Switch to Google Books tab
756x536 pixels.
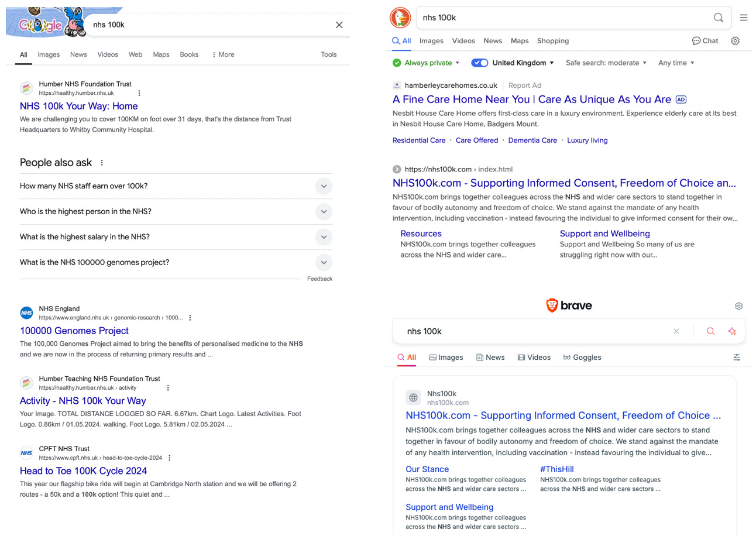pyautogui.click(x=189, y=54)
